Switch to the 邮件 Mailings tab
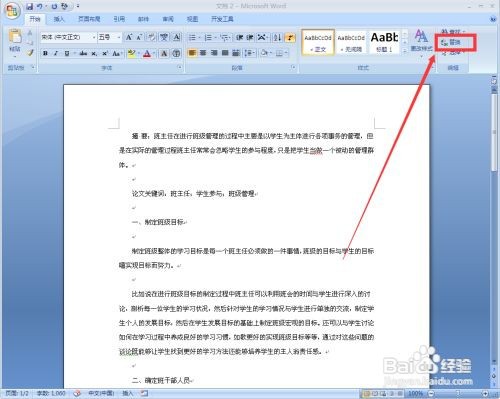500x399 pixels. click(x=143, y=19)
